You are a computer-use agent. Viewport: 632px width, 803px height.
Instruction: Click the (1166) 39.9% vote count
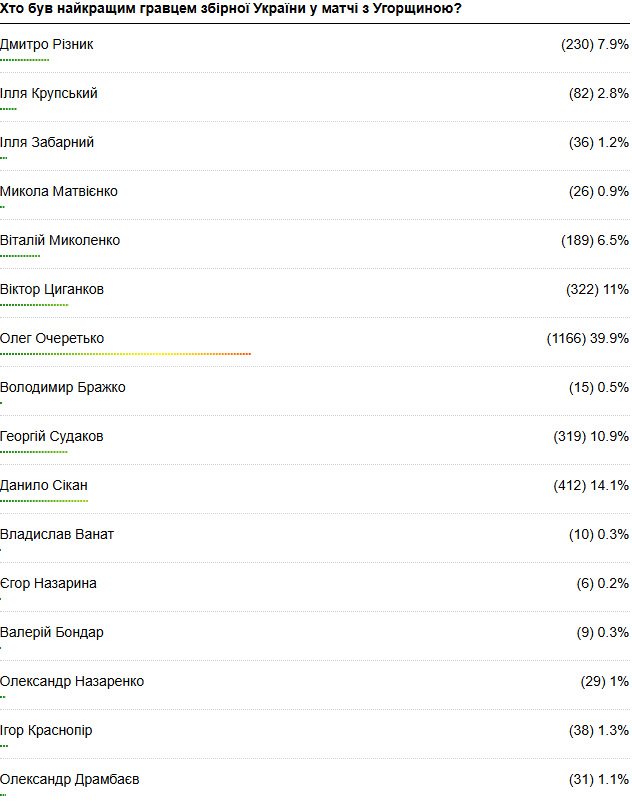[x=587, y=339]
